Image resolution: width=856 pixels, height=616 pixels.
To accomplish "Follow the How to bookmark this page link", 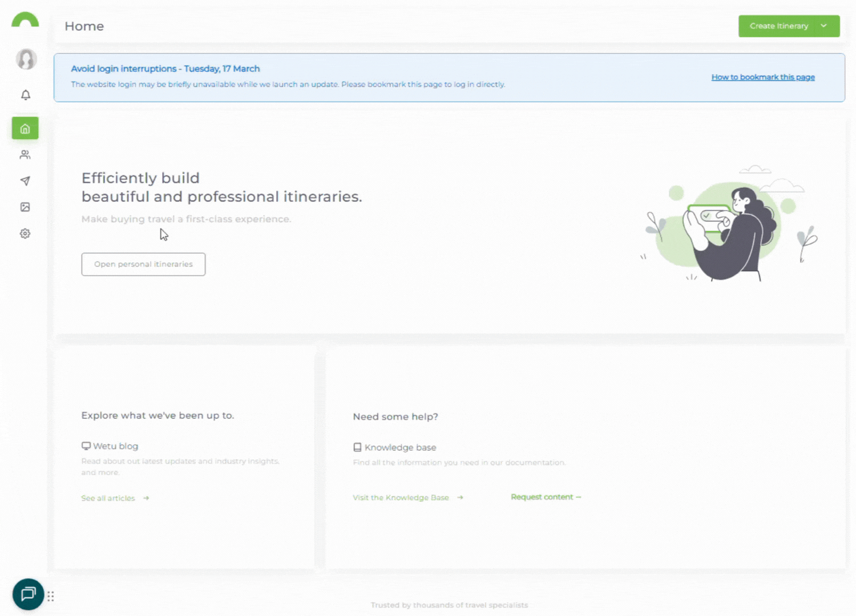I will pos(762,77).
